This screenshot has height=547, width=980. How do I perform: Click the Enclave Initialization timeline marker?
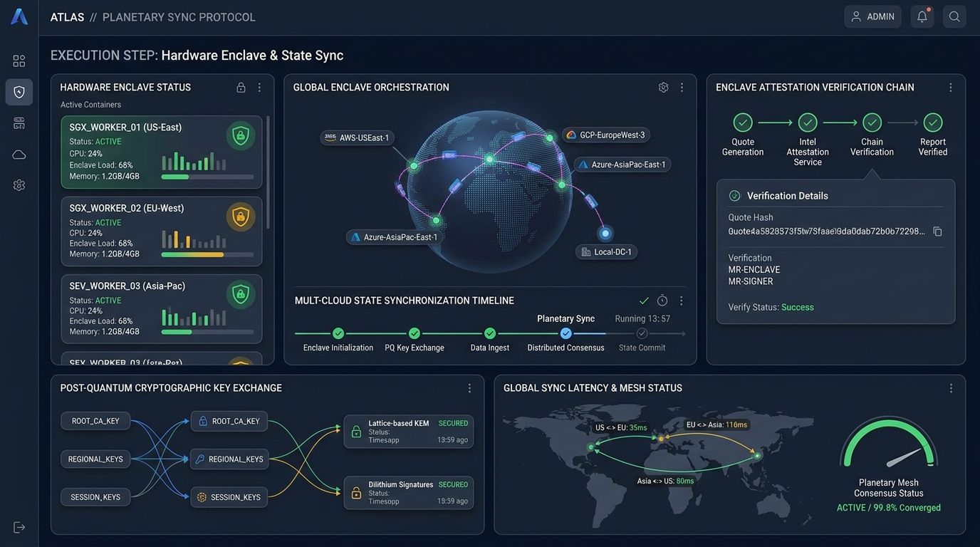point(338,333)
